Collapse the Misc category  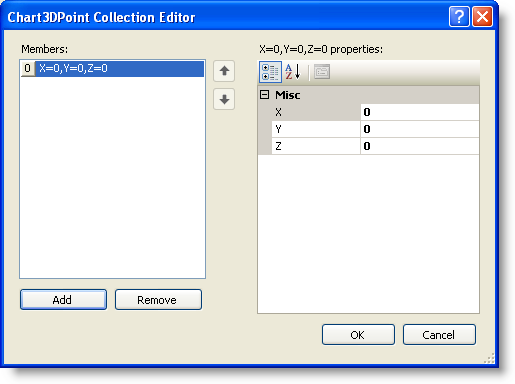tap(264, 95)
